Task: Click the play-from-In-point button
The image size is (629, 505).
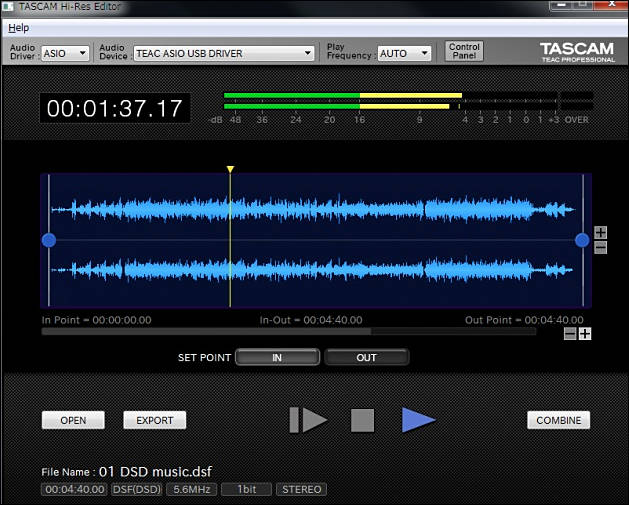Action: [x=308, y=420]
